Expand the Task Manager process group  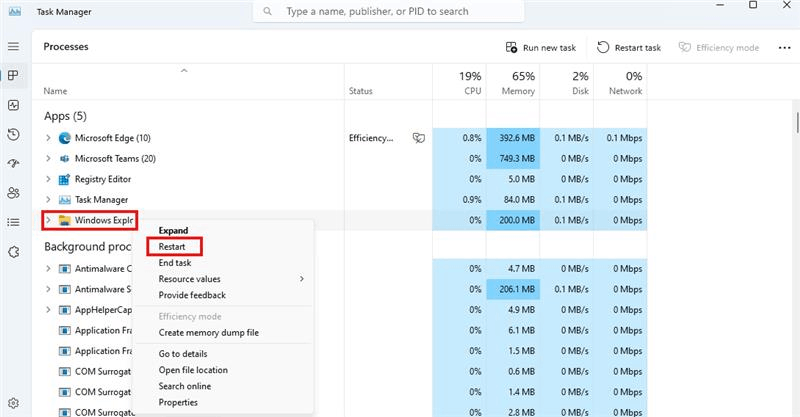pos(48,200)
